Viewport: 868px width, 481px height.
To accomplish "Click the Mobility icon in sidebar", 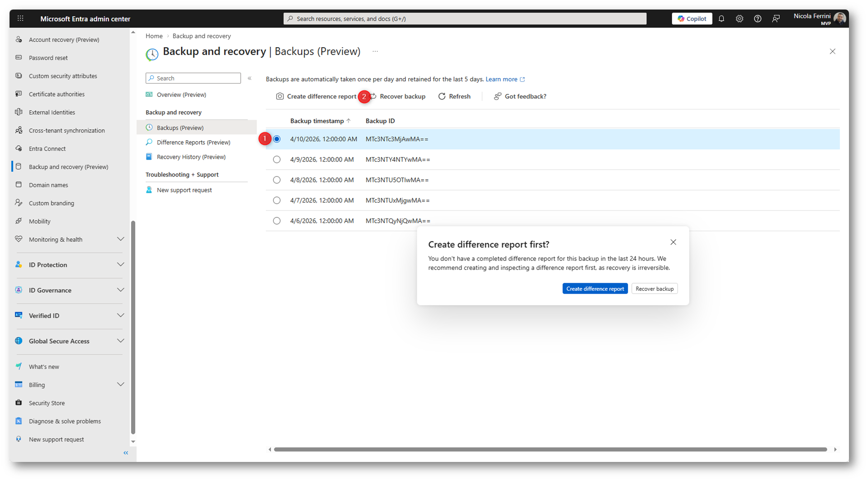I will click(x=19, y=221).
